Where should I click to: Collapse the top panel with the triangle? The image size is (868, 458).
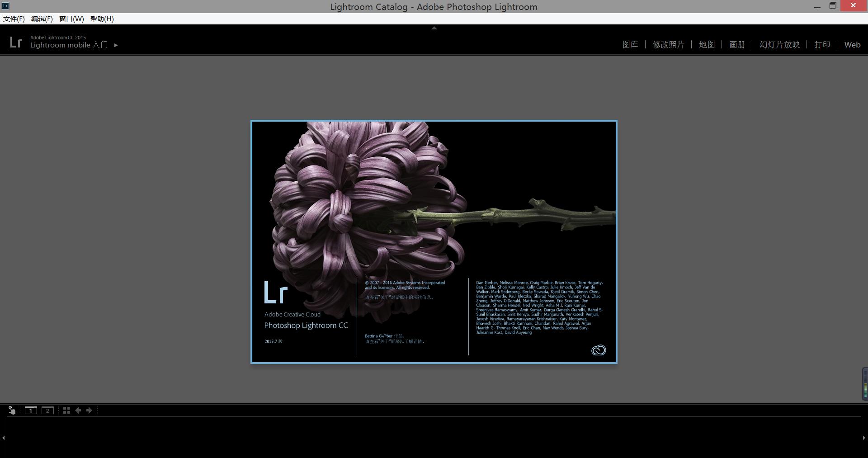point(434,28)
